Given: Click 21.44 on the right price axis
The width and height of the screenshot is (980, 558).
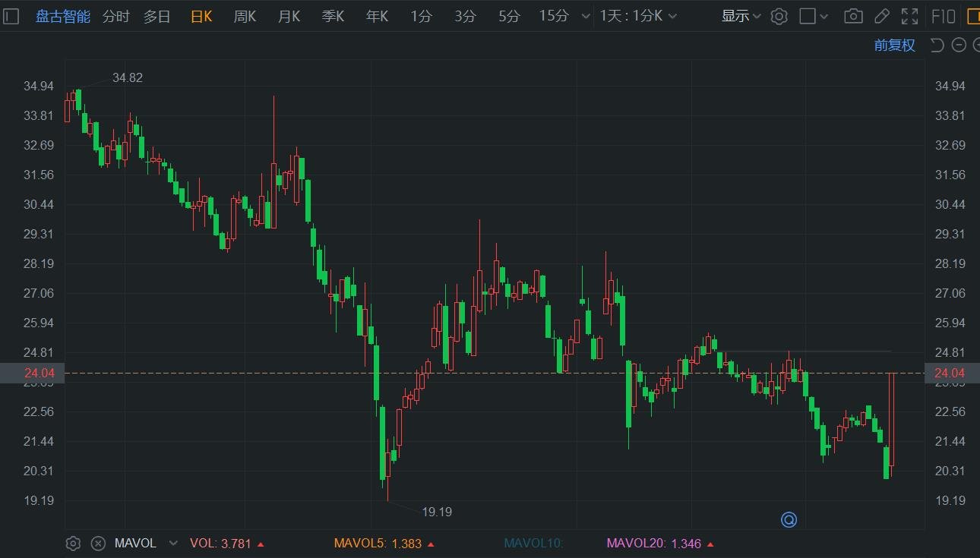Looking at the screenshot, I should [x=951, y=441].
